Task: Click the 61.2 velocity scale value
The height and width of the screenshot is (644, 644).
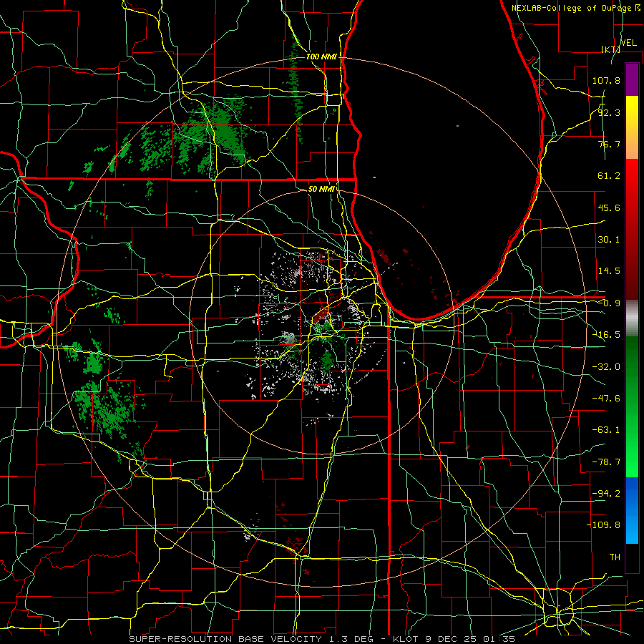Action: tap(609, 176)
